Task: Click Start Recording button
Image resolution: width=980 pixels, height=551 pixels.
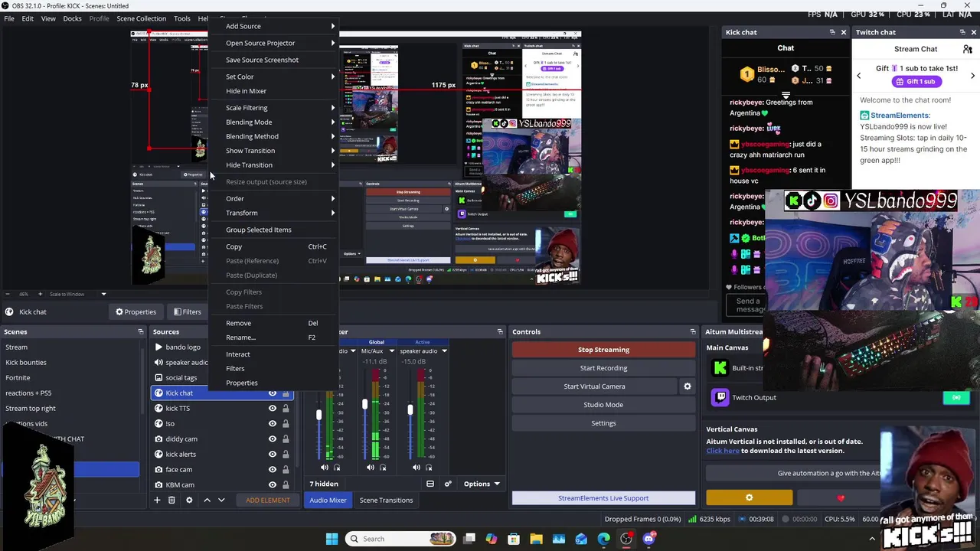Action: click(x=603, y=368)
